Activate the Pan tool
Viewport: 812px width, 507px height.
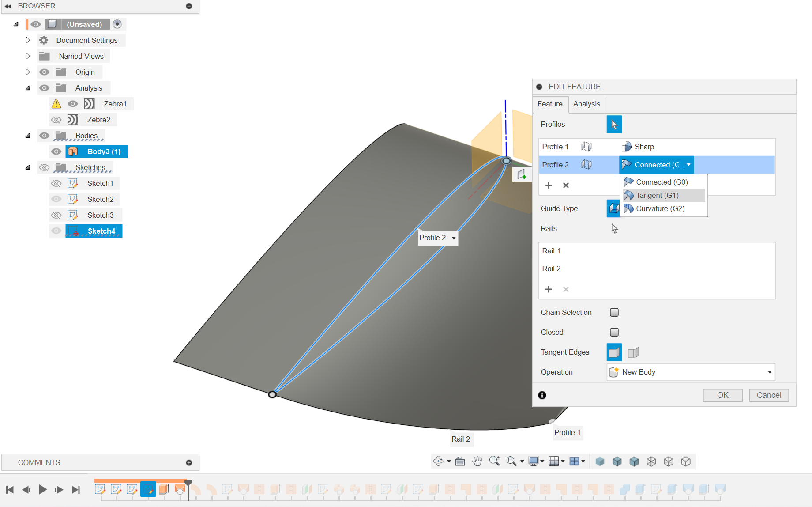point(477,461)
